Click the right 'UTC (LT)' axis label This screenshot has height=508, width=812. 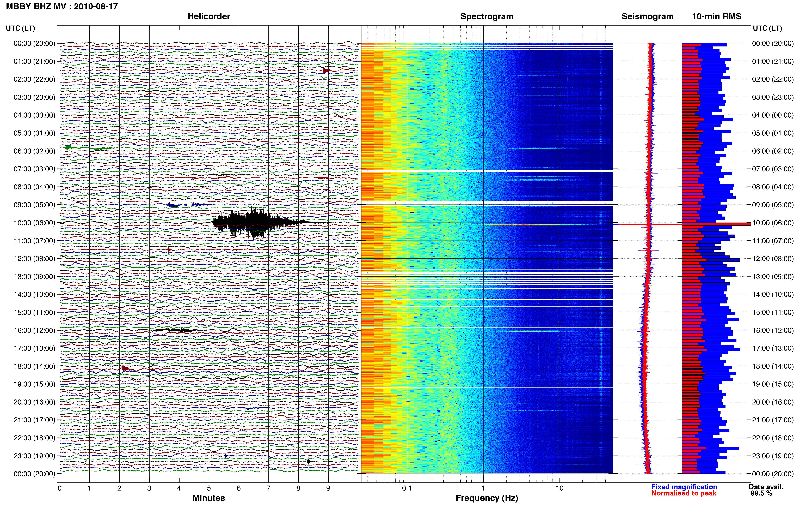[x=767, y=28]
